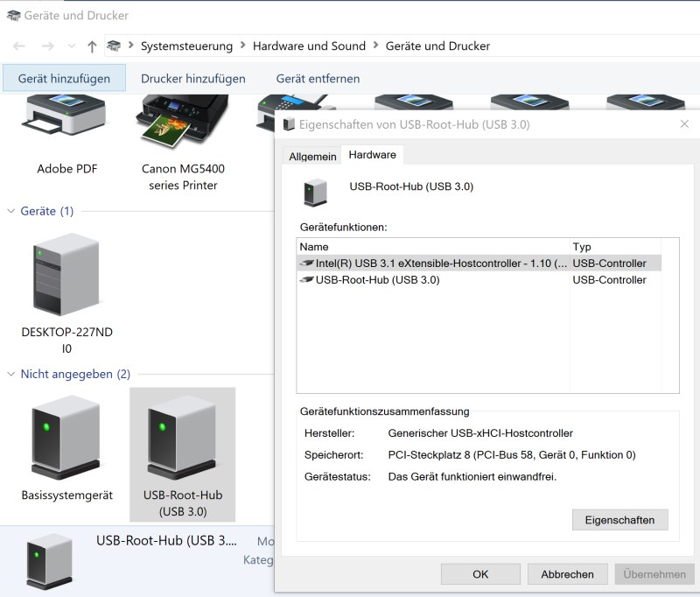
Task: Click the up-arrow navigation icon
Action: (92, 46)
